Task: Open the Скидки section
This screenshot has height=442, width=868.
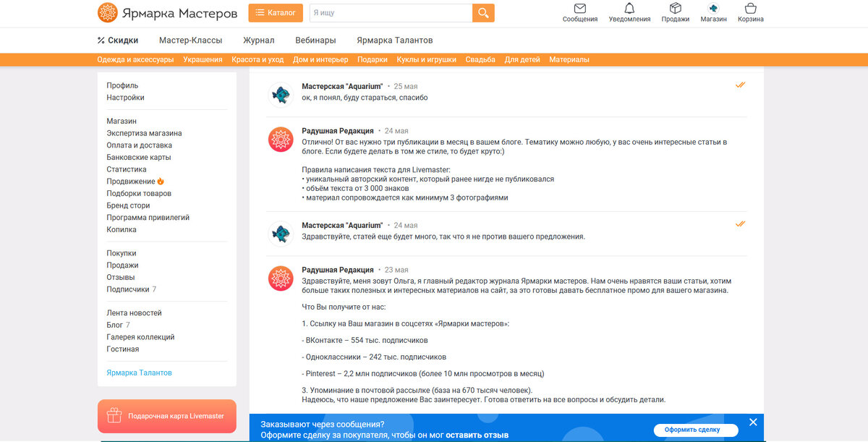Action: coord(118,41)
